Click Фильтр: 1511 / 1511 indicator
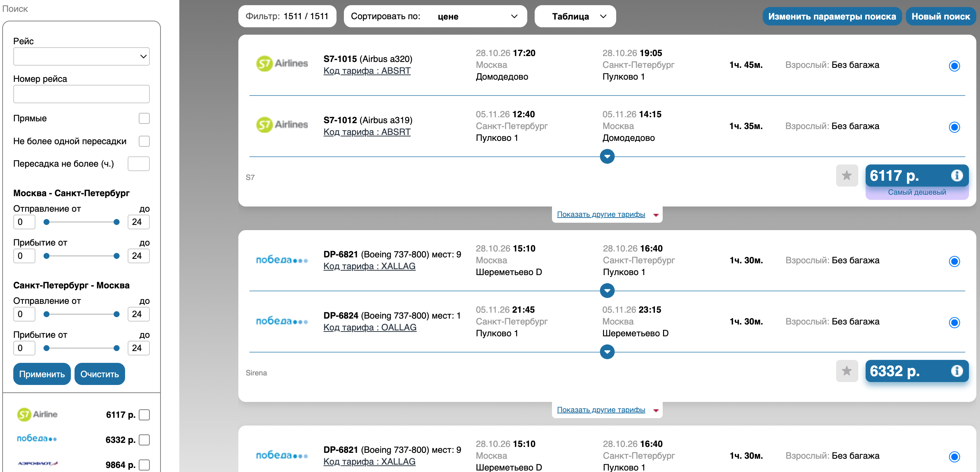This screenshot has width=980, height=472. tap(287, 16)
